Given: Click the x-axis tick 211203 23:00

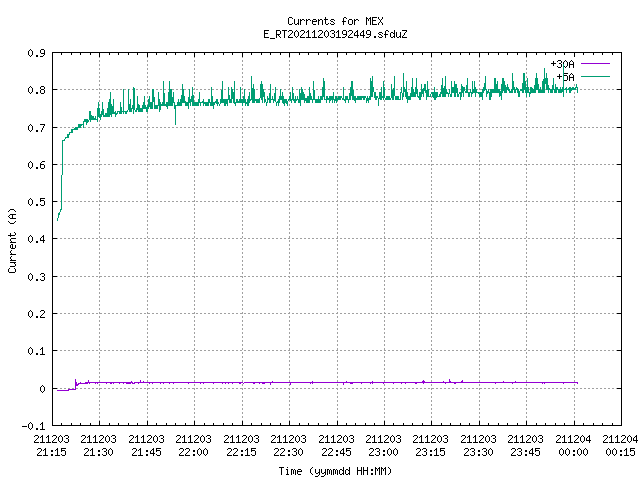Looking at the screenshot, I should click(x=383, y=445).
